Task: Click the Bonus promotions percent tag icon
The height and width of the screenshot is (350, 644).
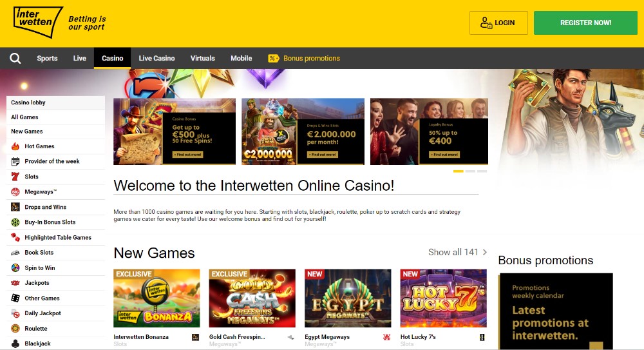Action: [274, 59]
